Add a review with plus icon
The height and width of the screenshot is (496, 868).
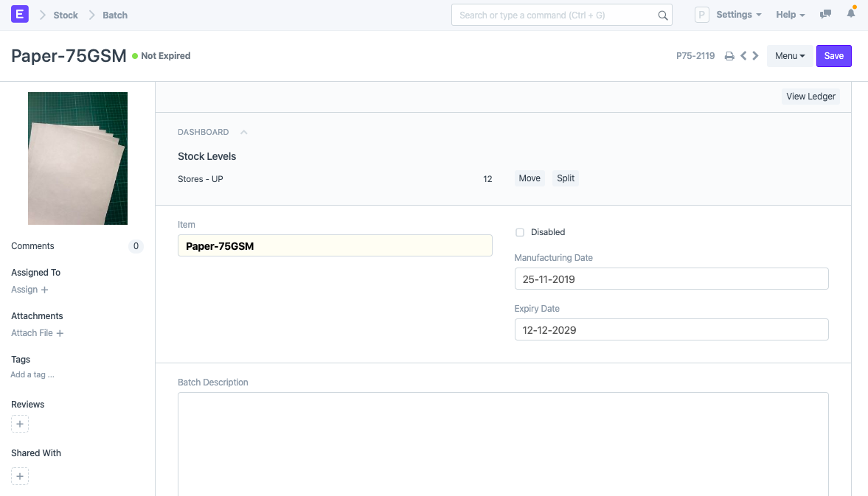tap(20, 425)
